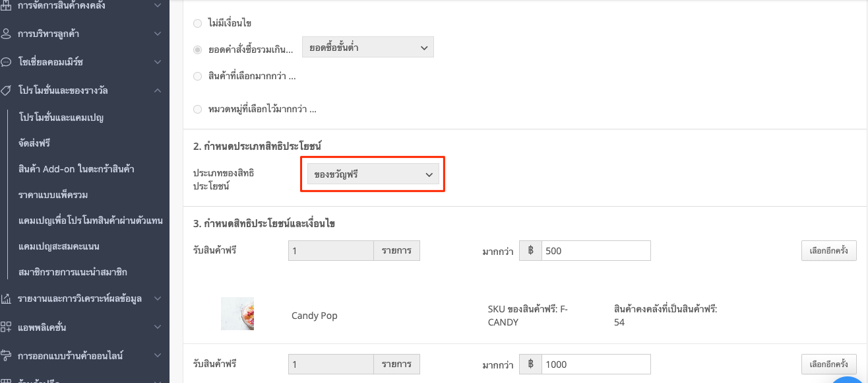The height and width of the screenshot is (383, 868).
Task: Click the apps grid icon for แอพพลิเคชั่น
Action: click(6, 327)
